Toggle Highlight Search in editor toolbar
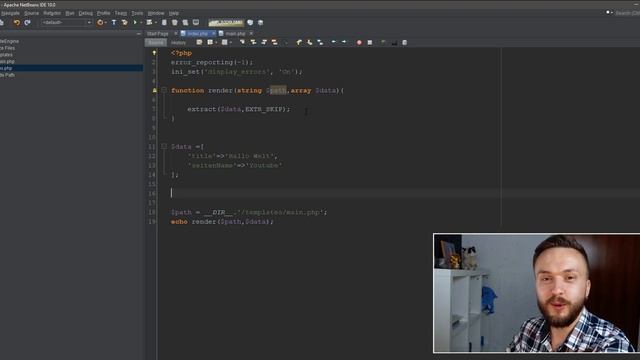This screenshot has height=360, width=640. tap(274, 42)
